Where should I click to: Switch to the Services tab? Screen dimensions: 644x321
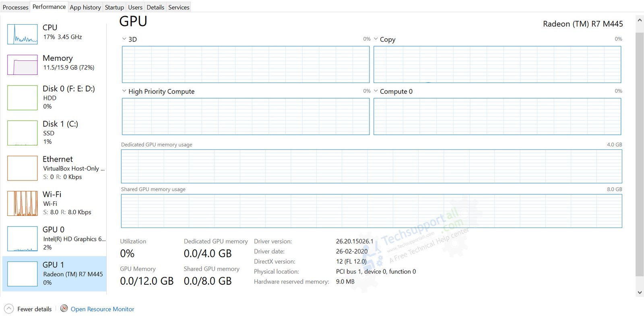179,7
